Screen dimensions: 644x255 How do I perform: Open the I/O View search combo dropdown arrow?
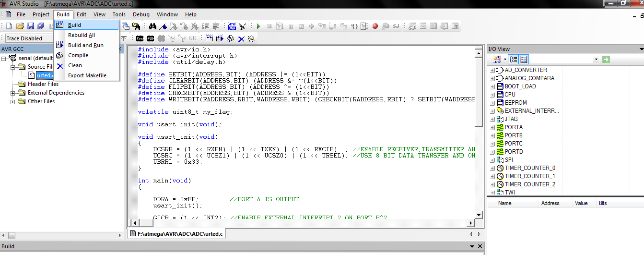click(596, 60)
